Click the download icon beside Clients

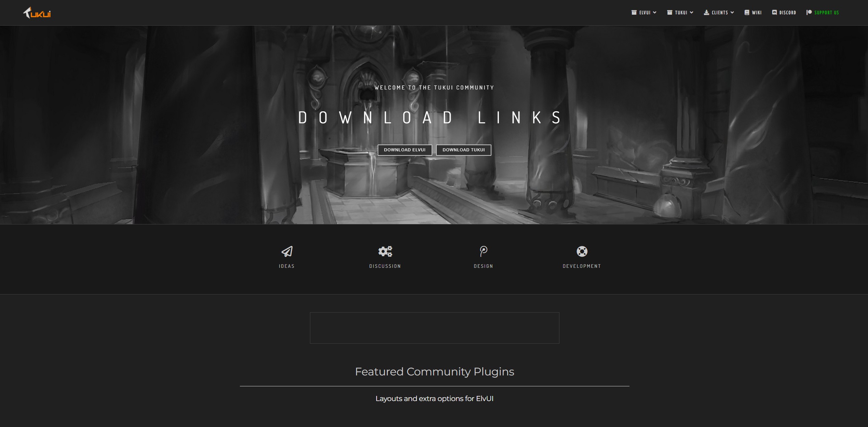point(706,12)
